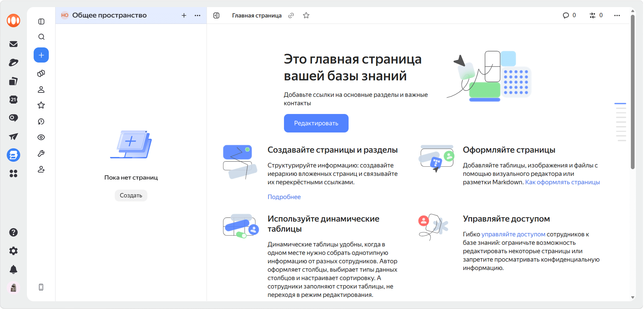Open the mobile phone icon at sidebar bottom
Screen dimensions: 644x309
click(x=41, y=287)
